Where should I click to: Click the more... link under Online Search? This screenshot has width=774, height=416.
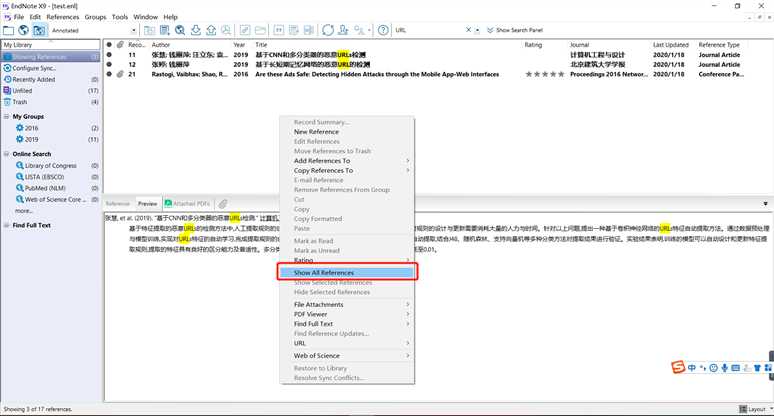[23, 211]
